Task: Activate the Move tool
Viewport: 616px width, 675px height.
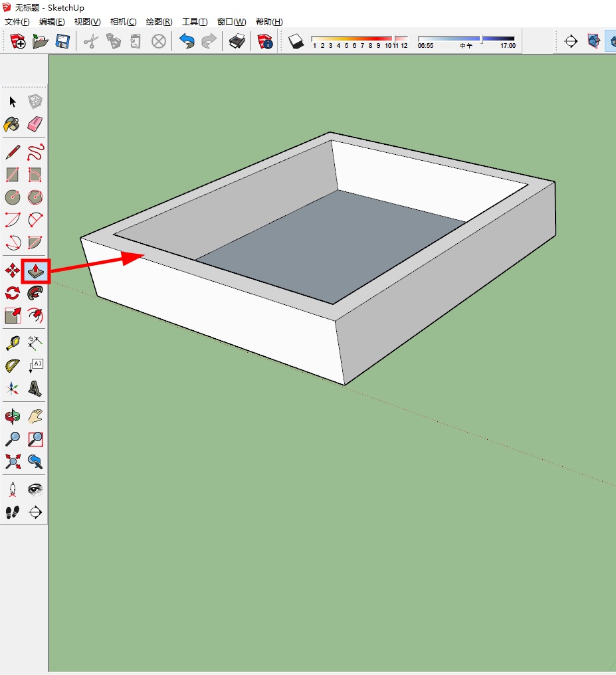Action: tap(12, 271)
